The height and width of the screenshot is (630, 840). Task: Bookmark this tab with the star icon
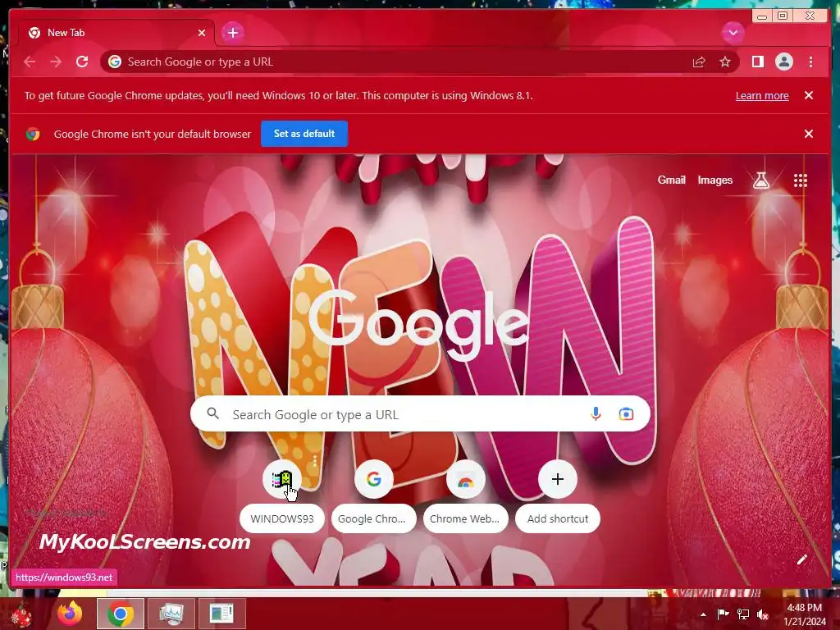click(x=725, y=62)
